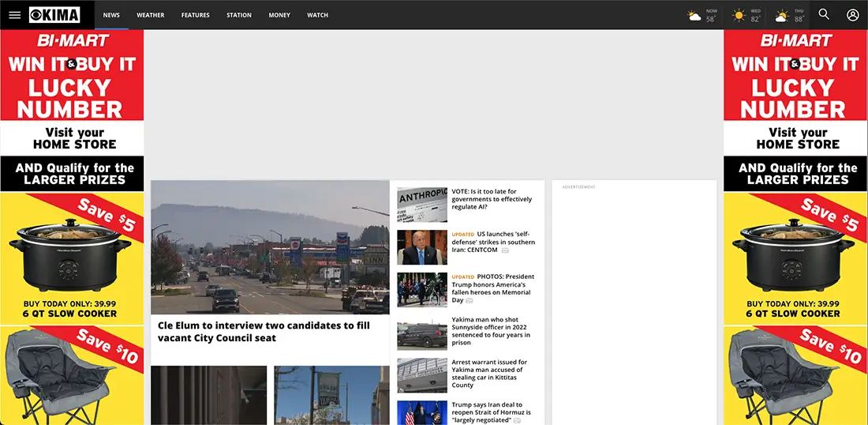Screen dimensions: 868x425
Task: Open the Money menu
Action: point(279,15)
